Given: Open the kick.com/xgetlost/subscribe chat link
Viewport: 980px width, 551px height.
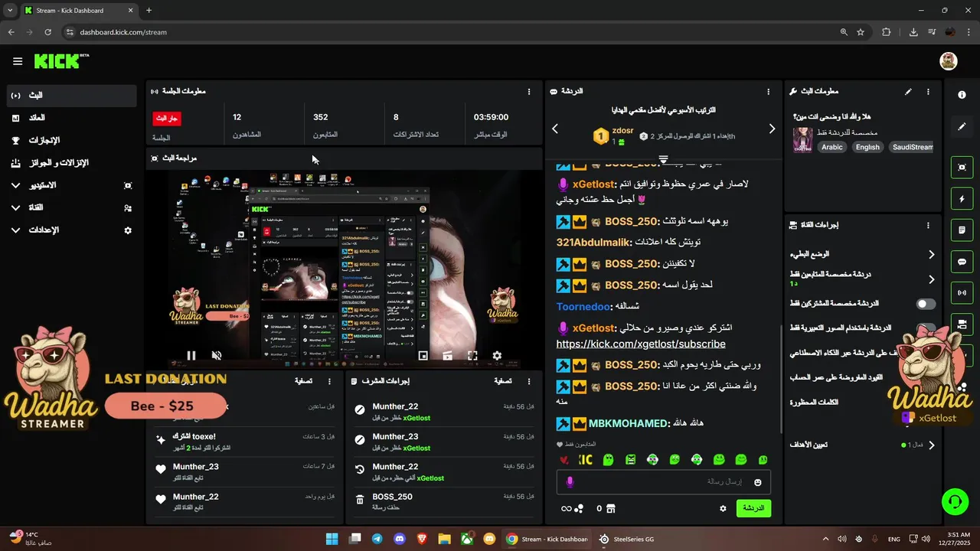Looking at the screenshot, I should 641,344.
